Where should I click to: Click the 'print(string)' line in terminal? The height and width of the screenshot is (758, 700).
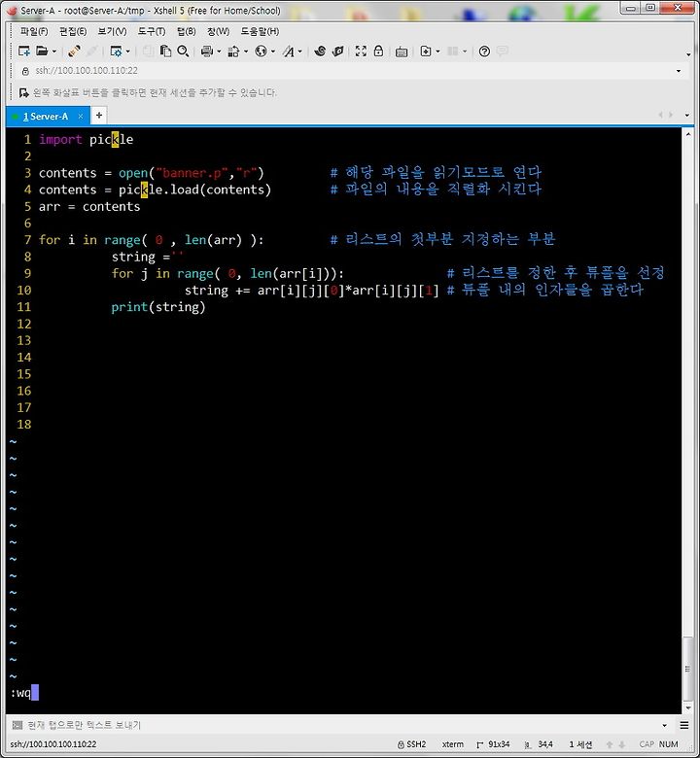click(158, 307)
